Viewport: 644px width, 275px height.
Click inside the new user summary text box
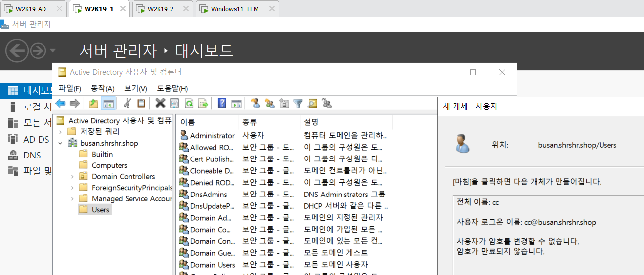coord(549,235)
